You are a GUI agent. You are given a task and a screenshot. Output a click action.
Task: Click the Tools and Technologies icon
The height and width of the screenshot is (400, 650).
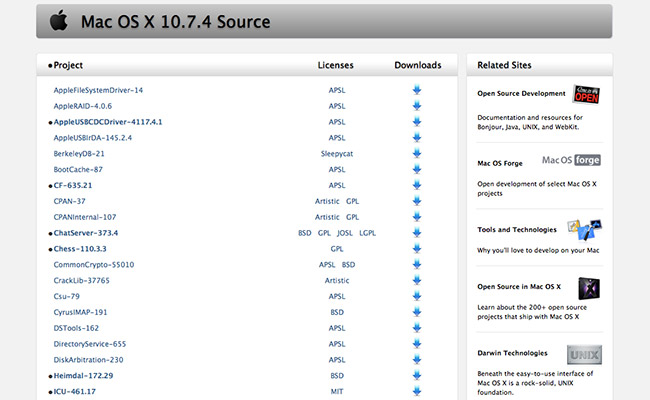click(x=584, y=229)
